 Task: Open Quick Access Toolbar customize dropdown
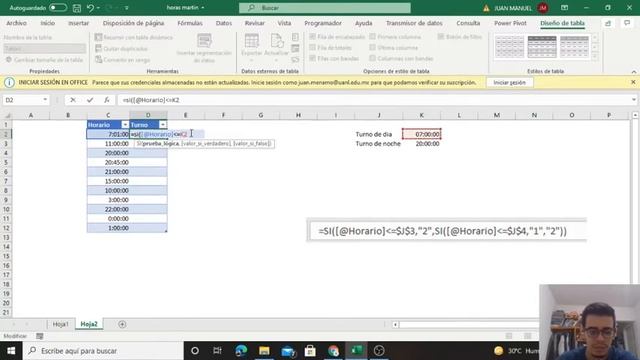(127, 8)
